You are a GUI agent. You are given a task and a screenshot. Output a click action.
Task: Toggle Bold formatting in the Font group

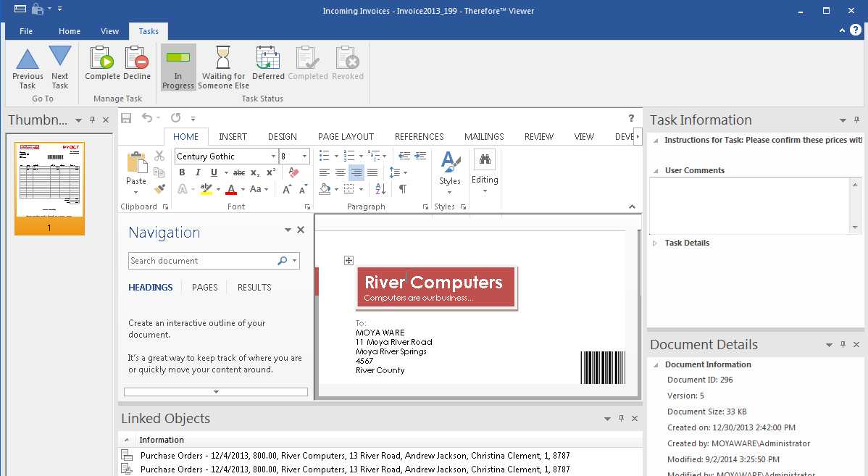[x=182, y=172]
